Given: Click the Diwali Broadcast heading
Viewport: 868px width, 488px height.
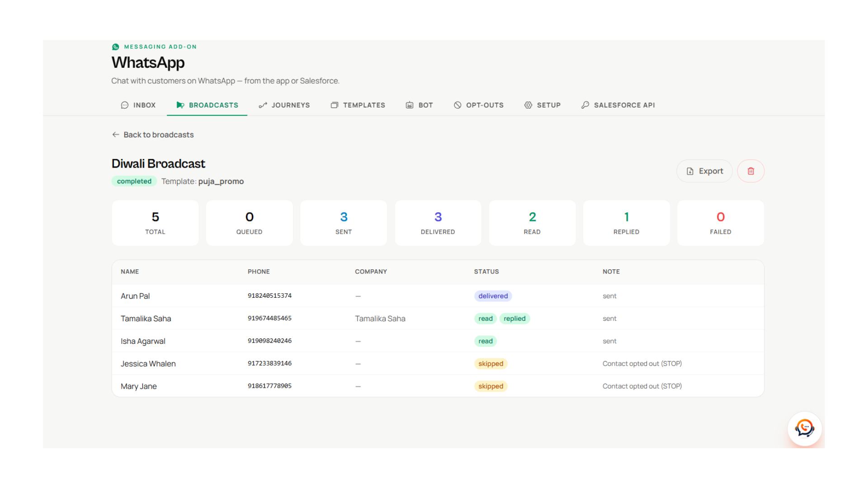Looking at the screenshot, I should click(158, 164).
